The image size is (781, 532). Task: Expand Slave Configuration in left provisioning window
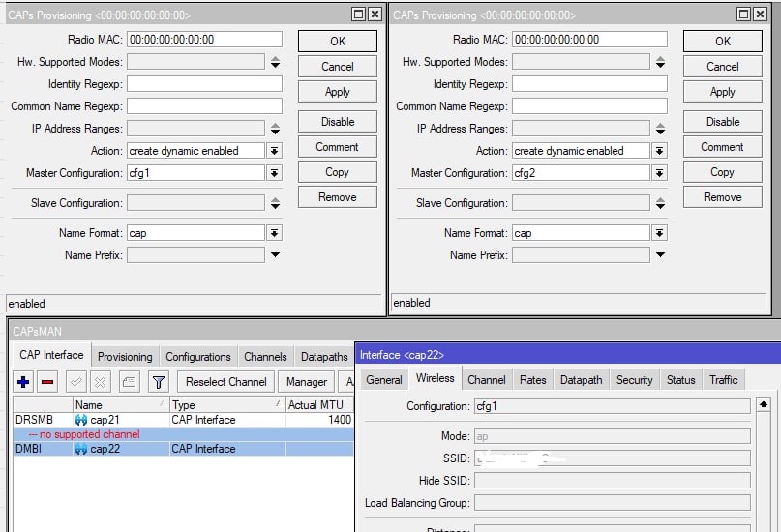(275, 203)
